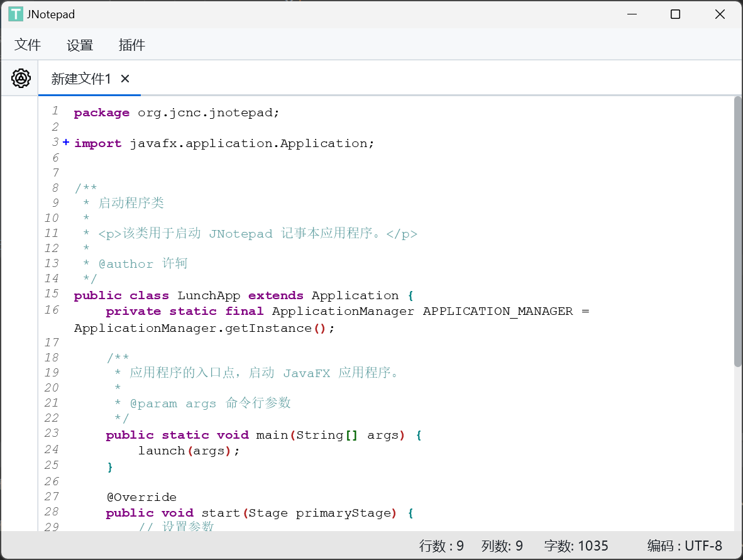The width and height of the screenshot is (743, 560).
Task: Maximize the JNotepad window
Action: (x=675, y=14)
